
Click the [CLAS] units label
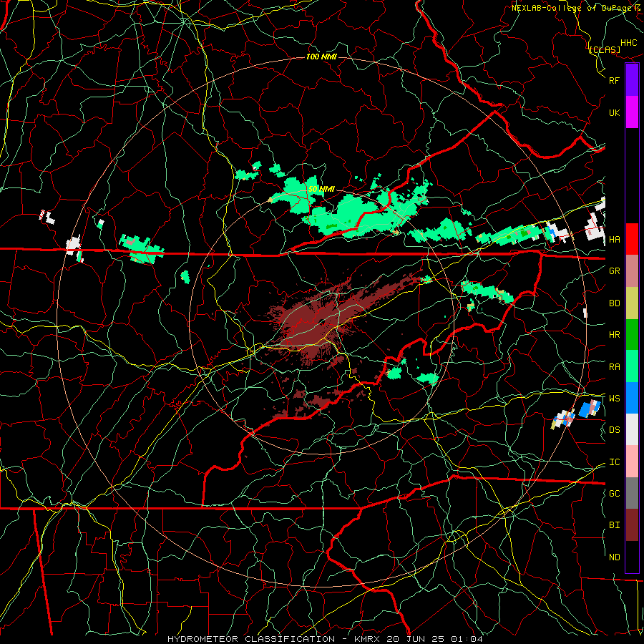[604, 50]
